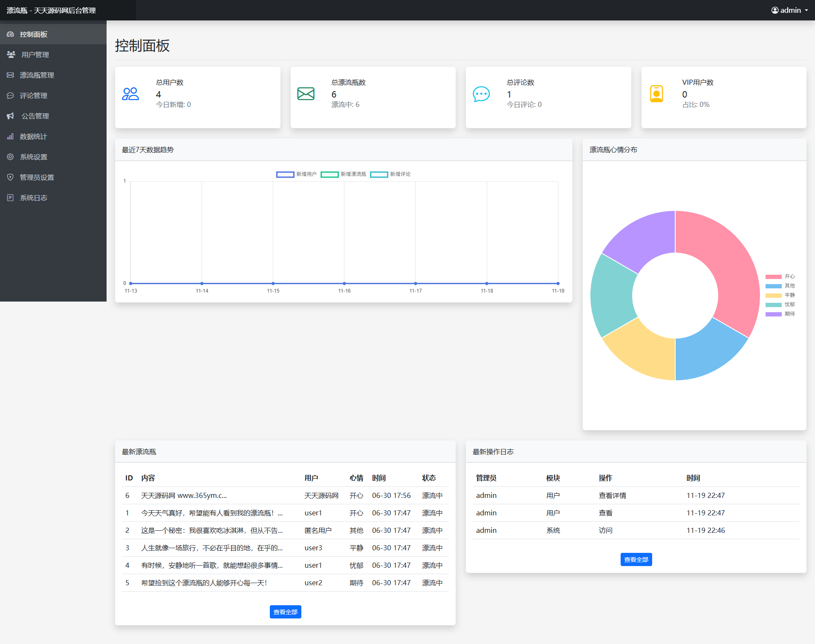
Task: Open 数据统计 in the sidebar menu
Action: pyautogui.click(x=33, y=136)
